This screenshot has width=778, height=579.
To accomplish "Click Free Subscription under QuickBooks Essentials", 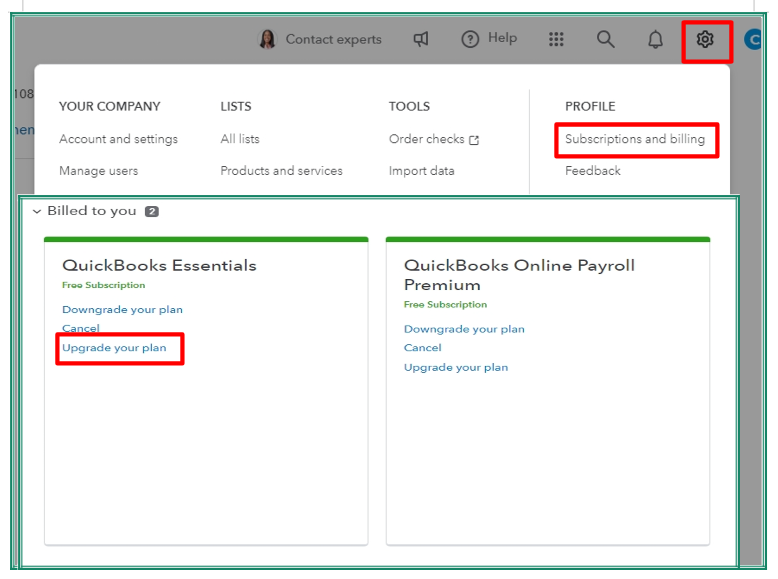I will 103,285.
